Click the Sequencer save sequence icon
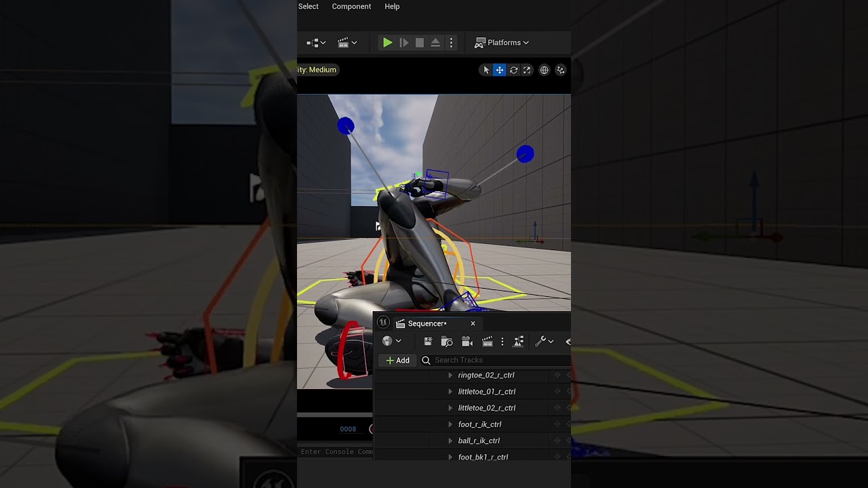The image size is (868, 488). (x=428, y=342)
